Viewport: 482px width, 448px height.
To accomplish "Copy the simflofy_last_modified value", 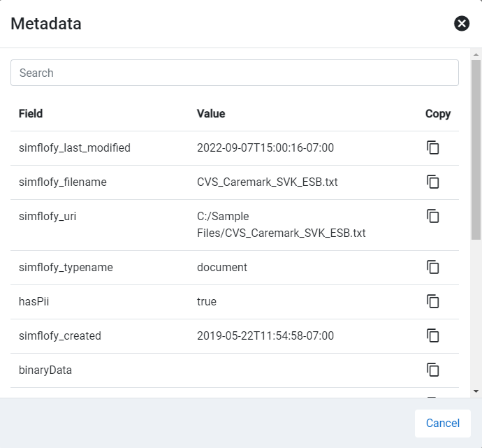I will [433, 148].
